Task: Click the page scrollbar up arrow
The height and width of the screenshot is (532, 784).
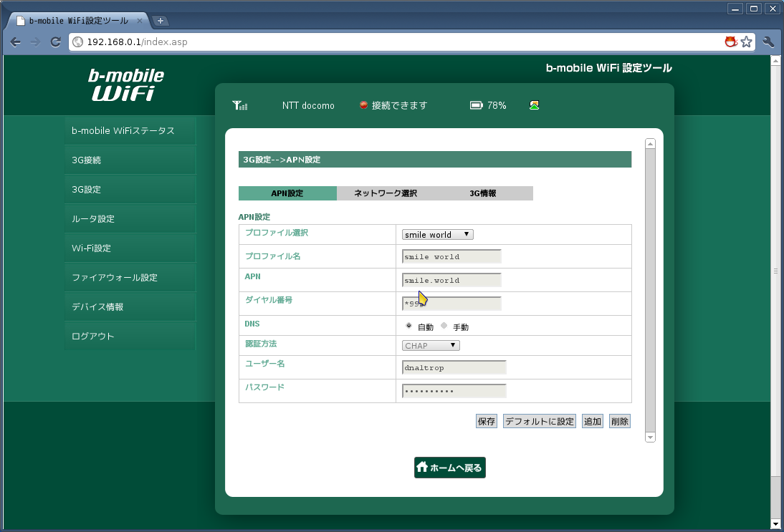Action: 775,61
